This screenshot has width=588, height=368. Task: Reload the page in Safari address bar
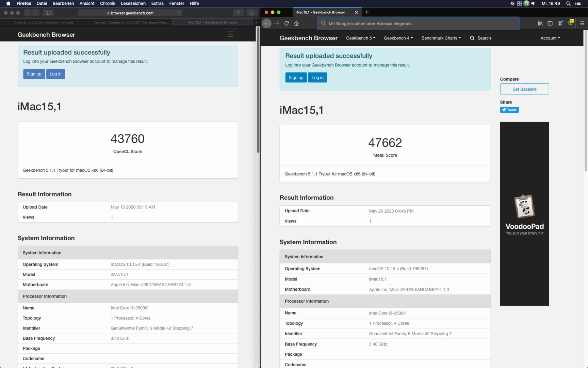click(179, 13)
